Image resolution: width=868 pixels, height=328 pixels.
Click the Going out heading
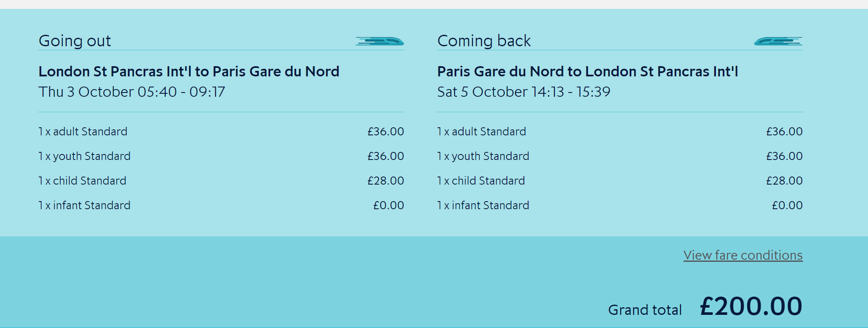[75, 41]
